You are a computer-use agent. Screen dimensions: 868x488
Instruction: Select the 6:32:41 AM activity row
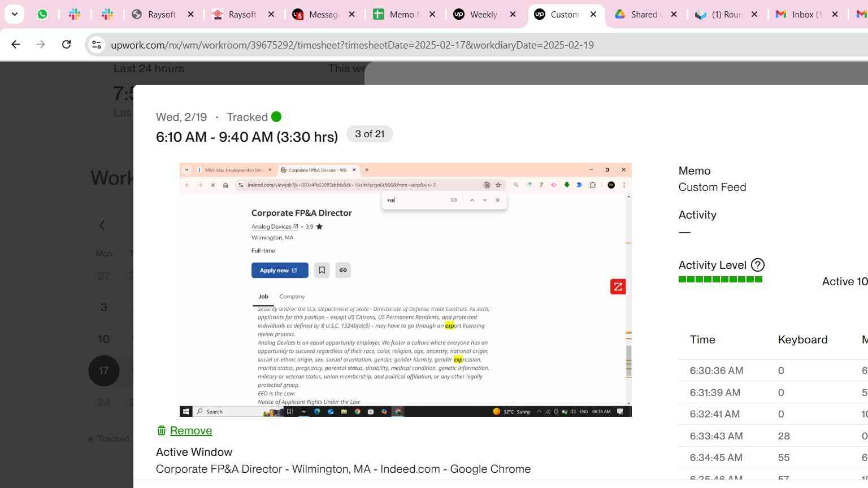click(773, 414)
